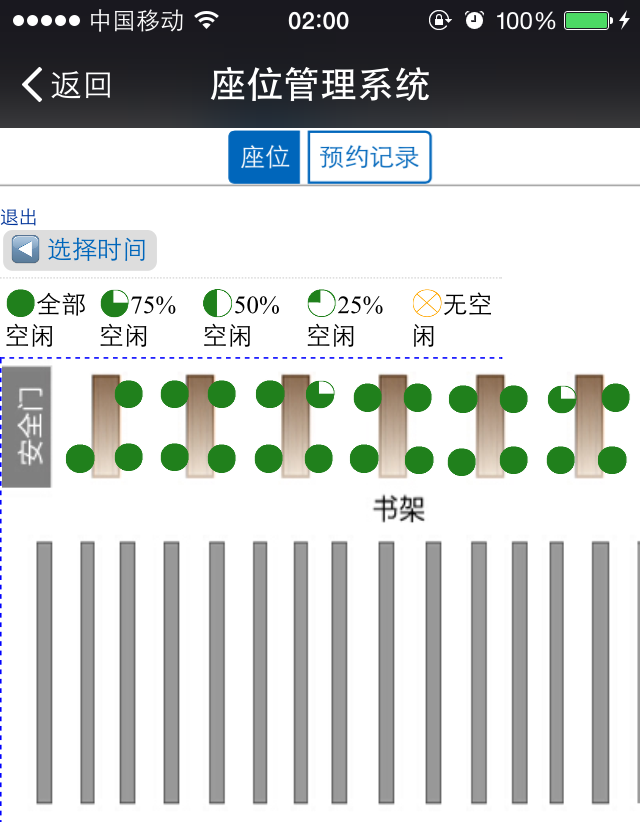This screenshot has height=822, width=640.
Task: Tap the gray 安全门 block
Action: pos(27,427)
